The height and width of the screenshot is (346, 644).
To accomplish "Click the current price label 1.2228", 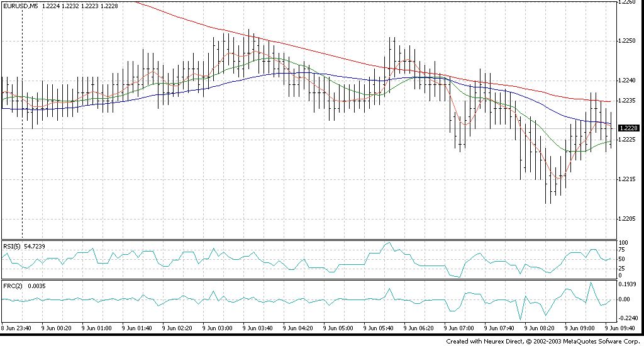I will pyautogui.click(x=628, y=128).
